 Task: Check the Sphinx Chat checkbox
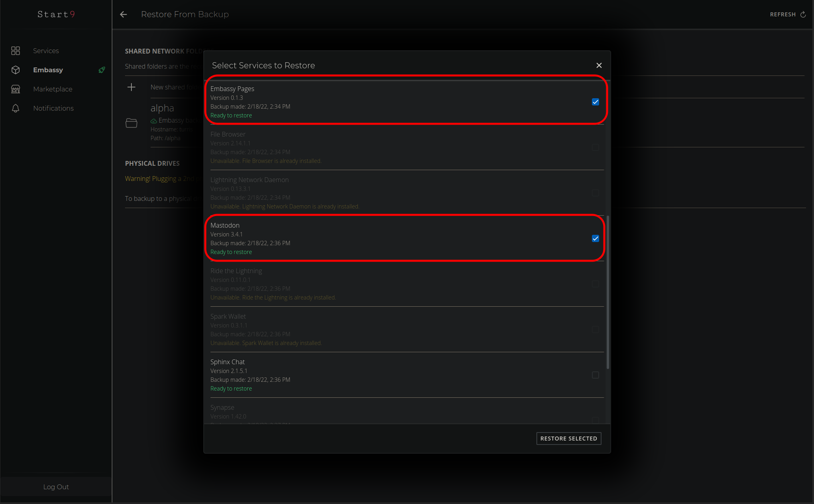(595, 375)
